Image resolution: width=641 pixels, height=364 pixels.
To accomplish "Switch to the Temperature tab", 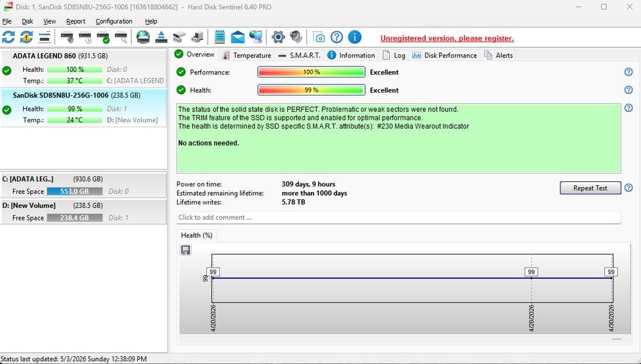I will tap(247, 55).
